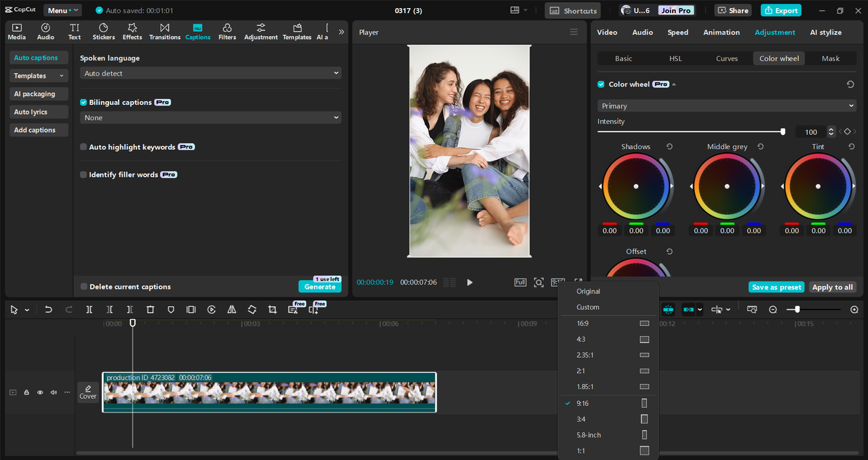This screenshot has height=460, width=868.
Task: Enable Delete current captions checkbox
Action: [83, 287]
